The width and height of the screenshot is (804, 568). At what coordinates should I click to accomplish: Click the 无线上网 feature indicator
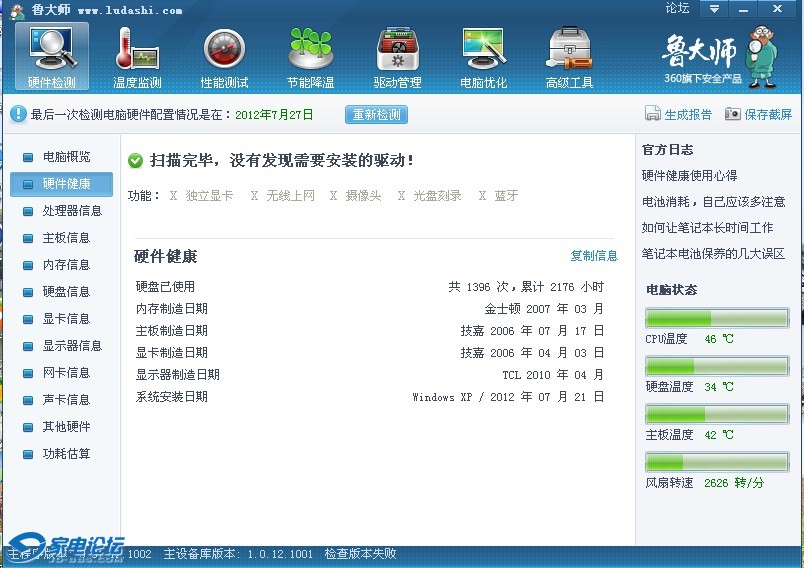click(283, 195)
